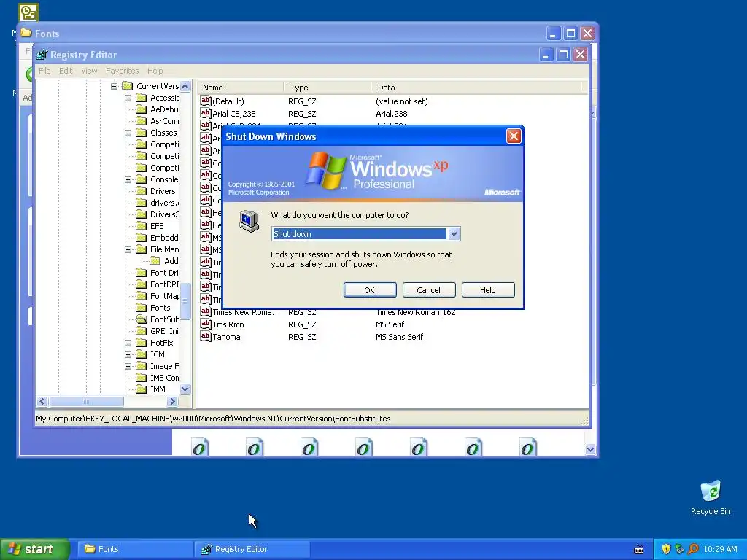Click the MS Sans Serif data cell
The image size is (747, 560).
coord(399,337)
